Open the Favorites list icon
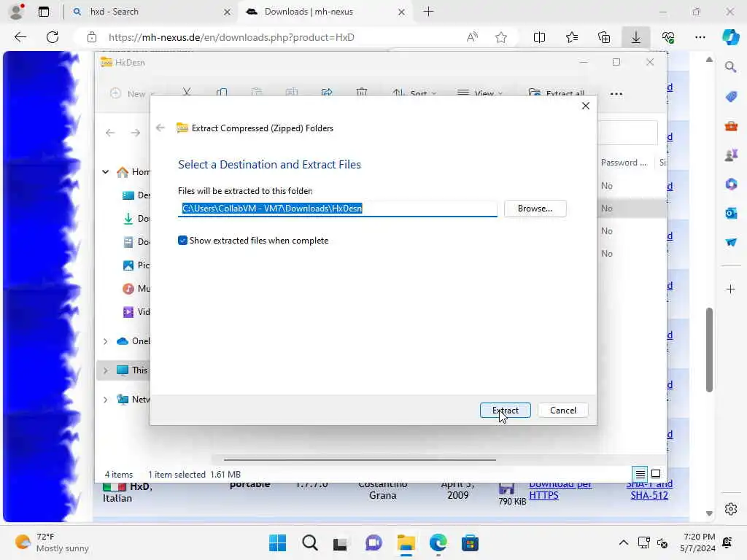The image size is (747, 560). pyautogui.click(x=572, y=37)
